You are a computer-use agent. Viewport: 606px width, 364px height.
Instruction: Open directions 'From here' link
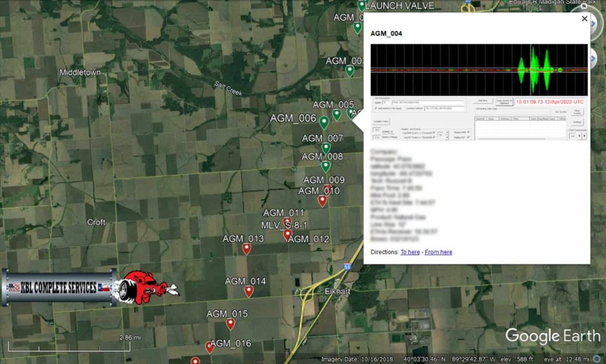[439, 252]
